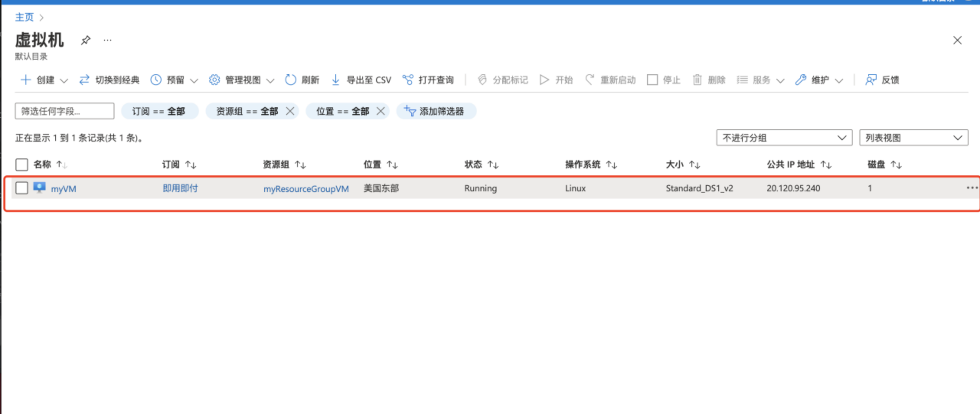Click the 打开查询 query graph icon

(408, 80)
